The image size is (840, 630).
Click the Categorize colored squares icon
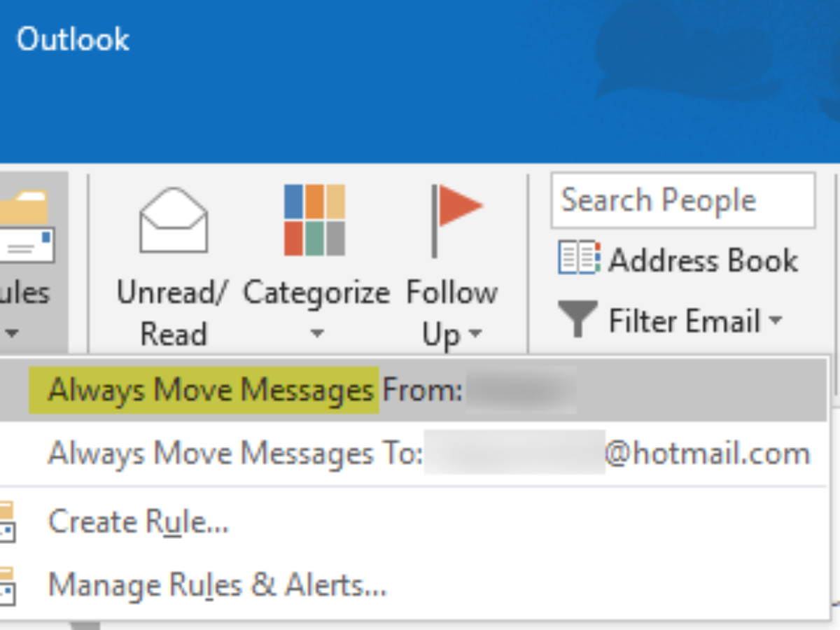[314, 220]
